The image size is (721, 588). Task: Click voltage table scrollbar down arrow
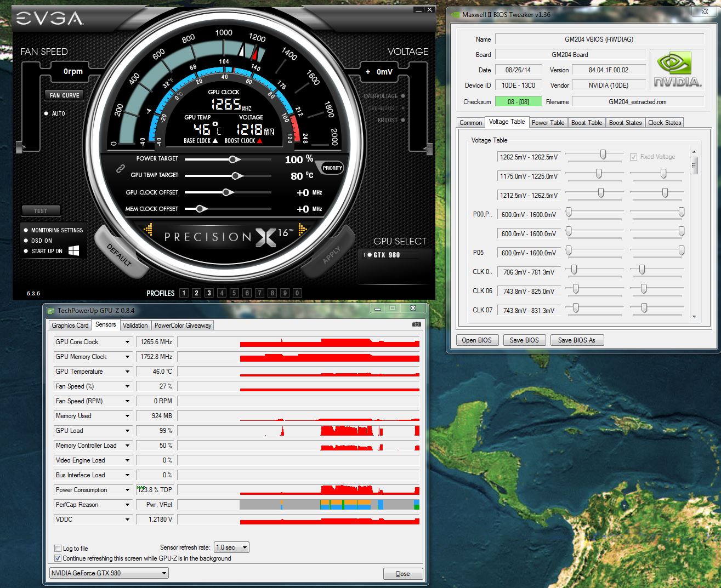point(694,316)
